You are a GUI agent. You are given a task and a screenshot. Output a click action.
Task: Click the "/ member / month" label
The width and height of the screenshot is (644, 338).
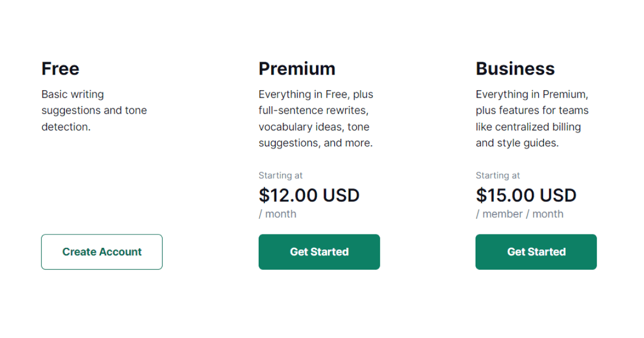coord(519,214)
